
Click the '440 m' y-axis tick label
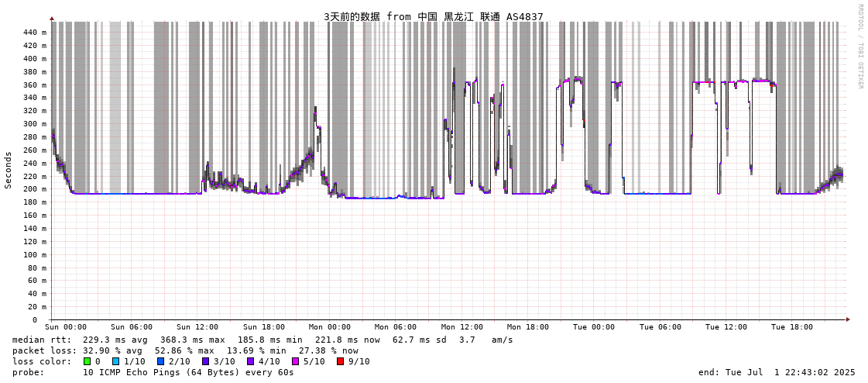pos(35,32)
